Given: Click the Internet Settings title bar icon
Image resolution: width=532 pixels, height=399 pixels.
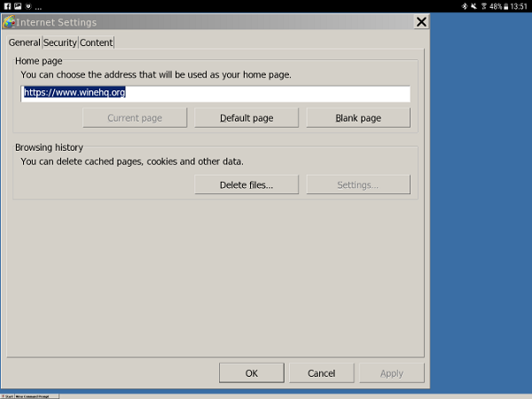Looking at the screenshot, I should tap(9, 22).
